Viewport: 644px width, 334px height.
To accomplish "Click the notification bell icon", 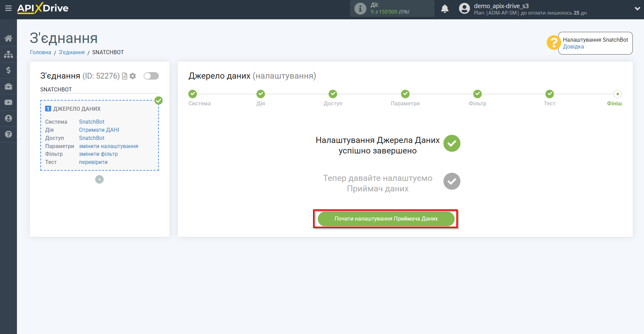I will (x=444, y=9).
